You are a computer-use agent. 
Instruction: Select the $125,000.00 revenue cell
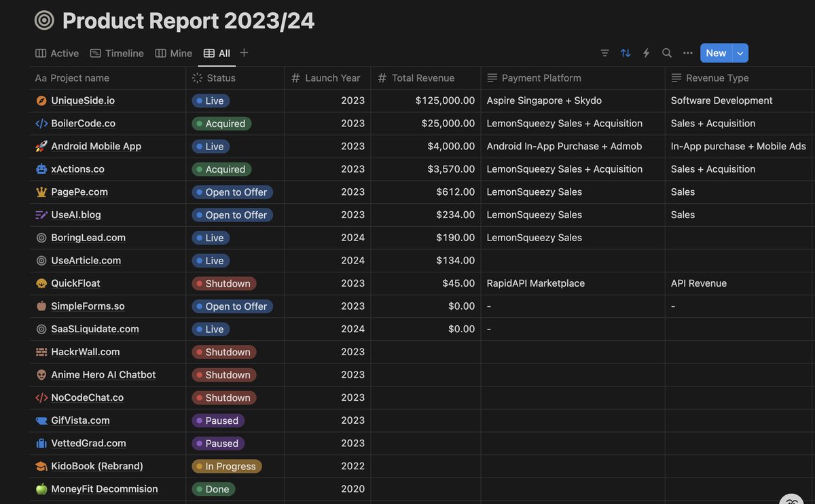click(x=426, y=101)
